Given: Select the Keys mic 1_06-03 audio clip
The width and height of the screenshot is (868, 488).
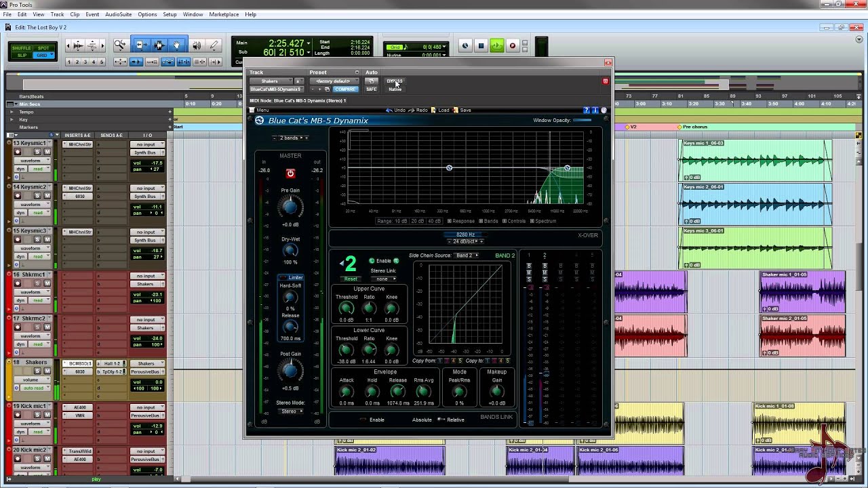Looking at the screenshot, I should coord(755,160).
